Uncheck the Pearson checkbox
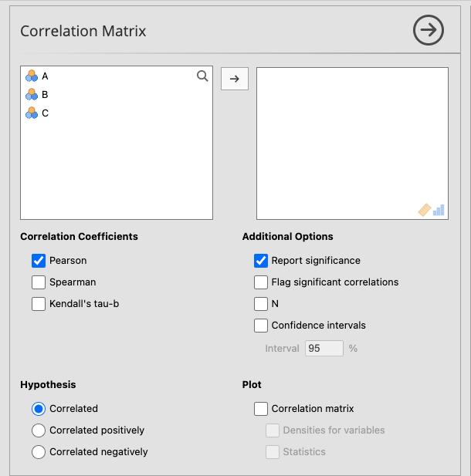The width and height of the screenshot is (471, 476). tap(39, 261)
